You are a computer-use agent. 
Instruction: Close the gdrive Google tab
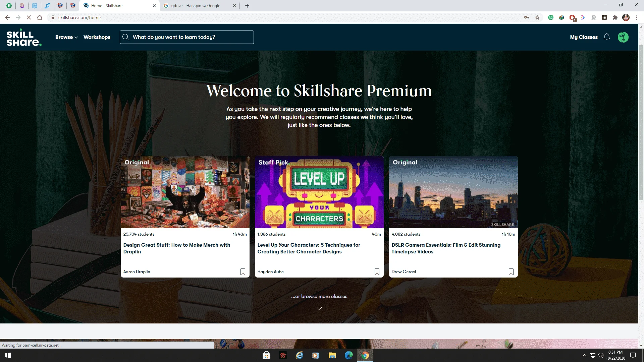[234, 6]
